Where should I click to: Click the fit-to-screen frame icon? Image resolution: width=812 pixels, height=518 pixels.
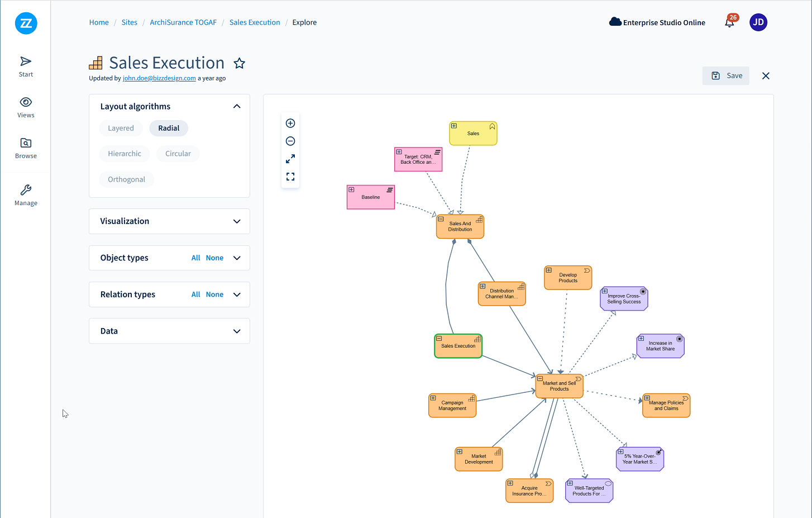coord(290,177)
